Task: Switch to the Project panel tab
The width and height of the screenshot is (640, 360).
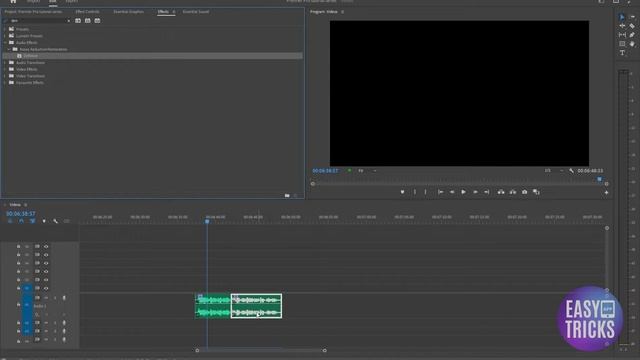Action: point(33,11)
